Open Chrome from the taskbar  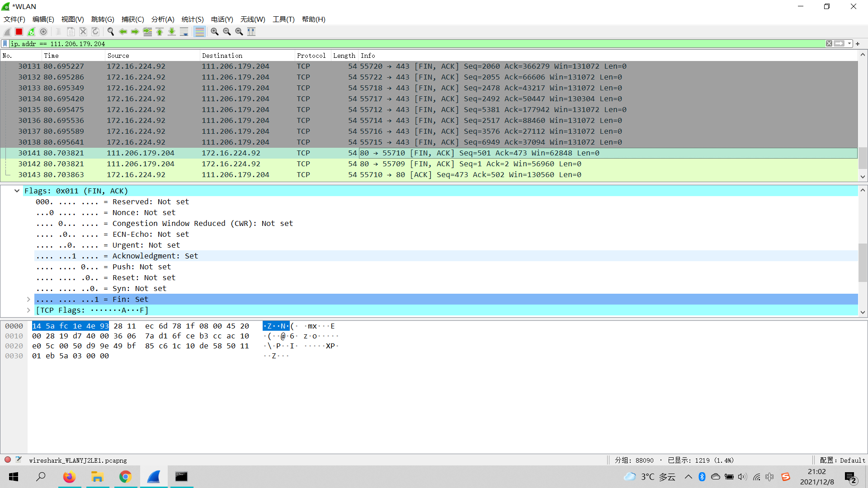[x=125, y=477]
